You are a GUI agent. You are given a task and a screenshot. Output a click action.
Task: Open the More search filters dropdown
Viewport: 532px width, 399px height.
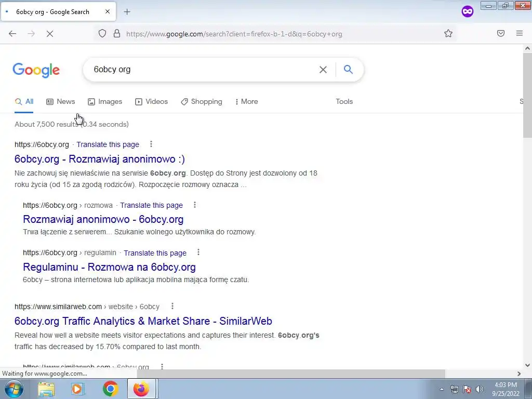(246, 101)
